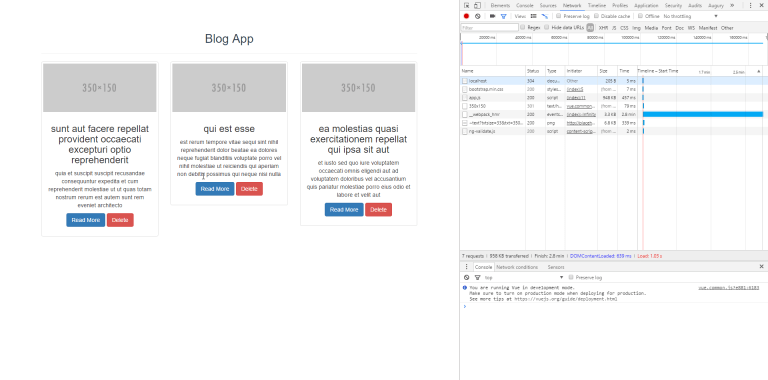Screen dimensions: 768x380
Task: Click the ng-validate.js file icon
Action: coord(465,131)
